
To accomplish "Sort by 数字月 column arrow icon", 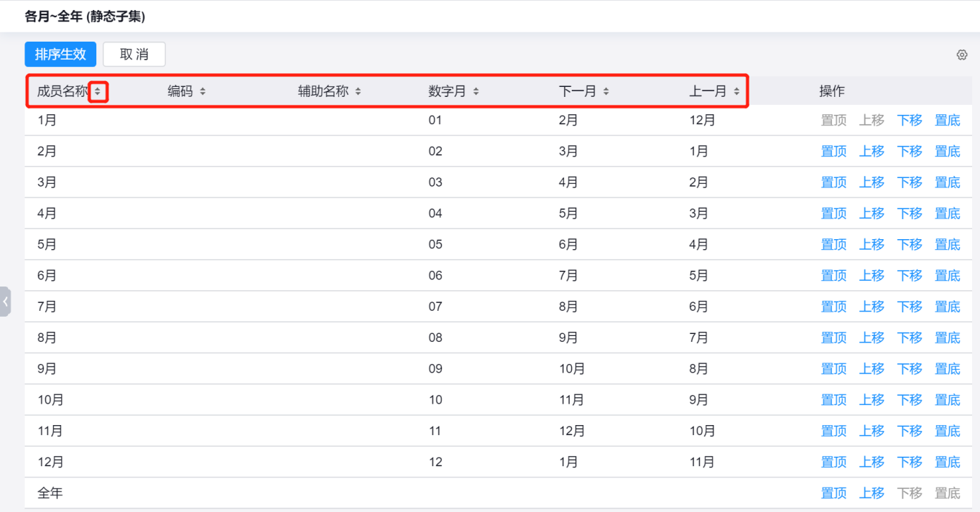I will pos(476,92).
